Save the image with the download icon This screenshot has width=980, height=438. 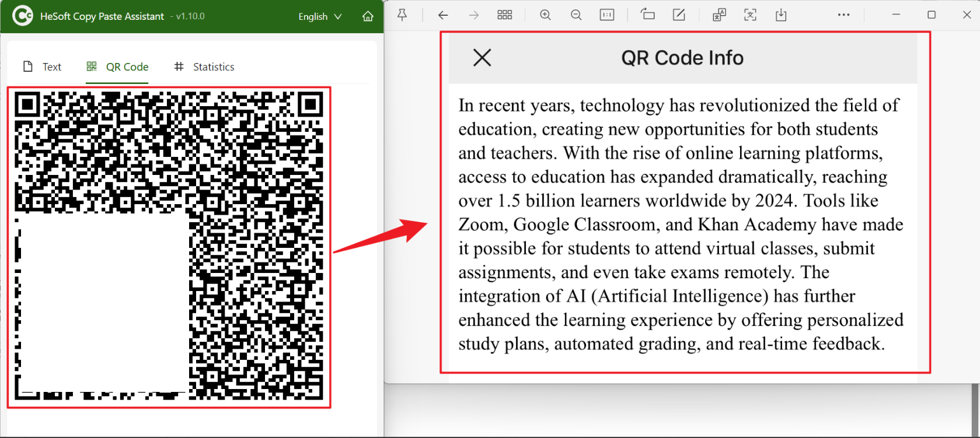click(781, 15)
